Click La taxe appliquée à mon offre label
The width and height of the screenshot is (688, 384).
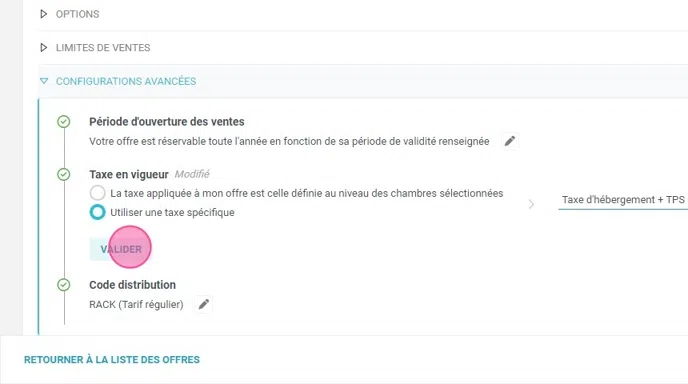(x=307, y=193)
